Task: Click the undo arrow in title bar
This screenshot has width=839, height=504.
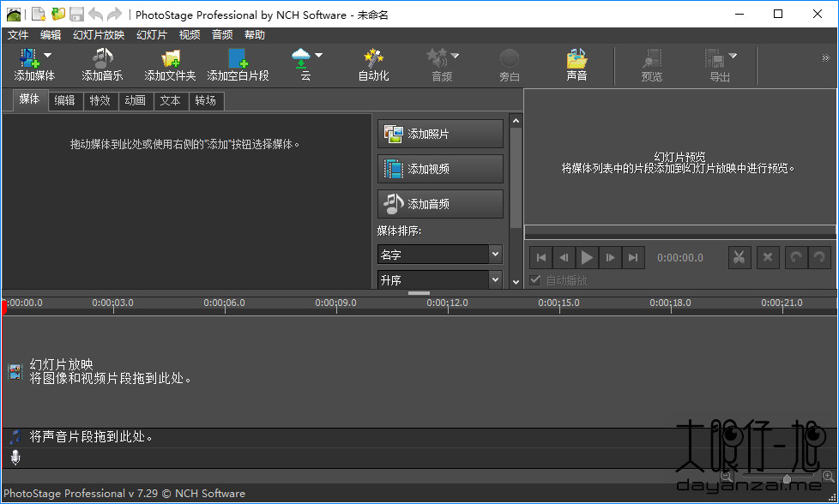Action: 95,15
